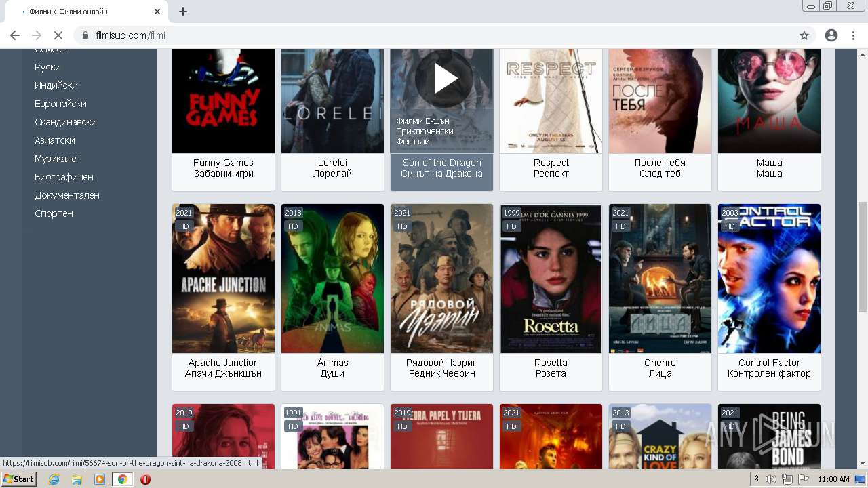Viewport: 868px width, 488px height.
Task: Open Chrome's three-dot menu
Action: click(853, 35)
